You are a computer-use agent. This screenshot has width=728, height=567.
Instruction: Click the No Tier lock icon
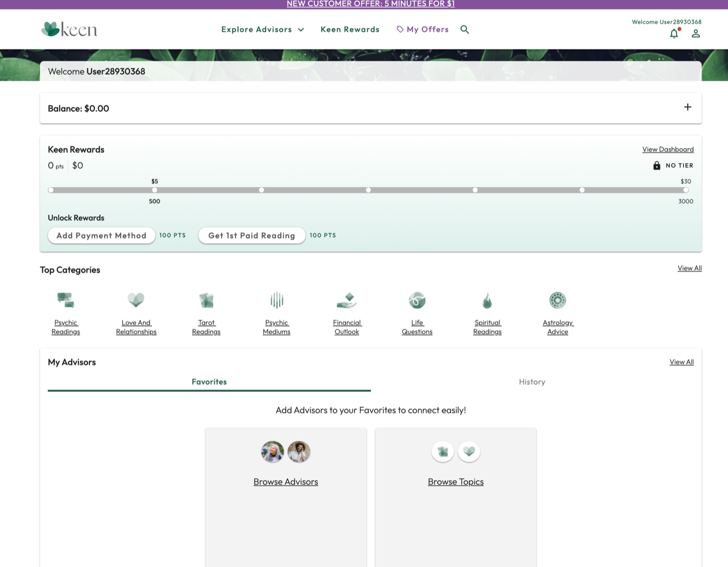(x=657, y=165)
